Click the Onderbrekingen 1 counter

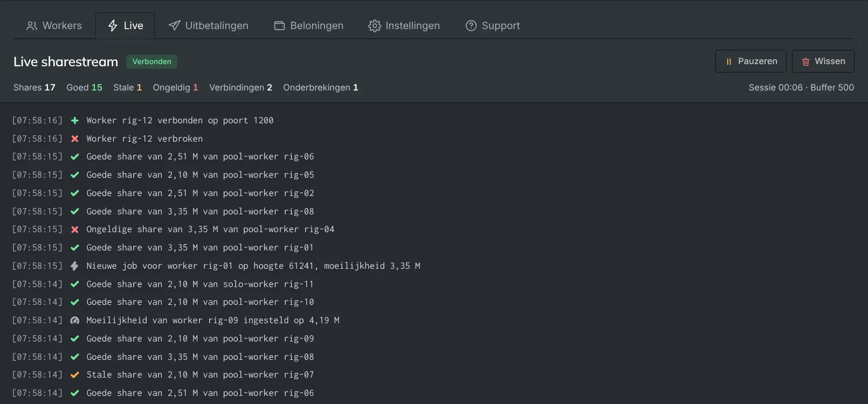point(320,87)
